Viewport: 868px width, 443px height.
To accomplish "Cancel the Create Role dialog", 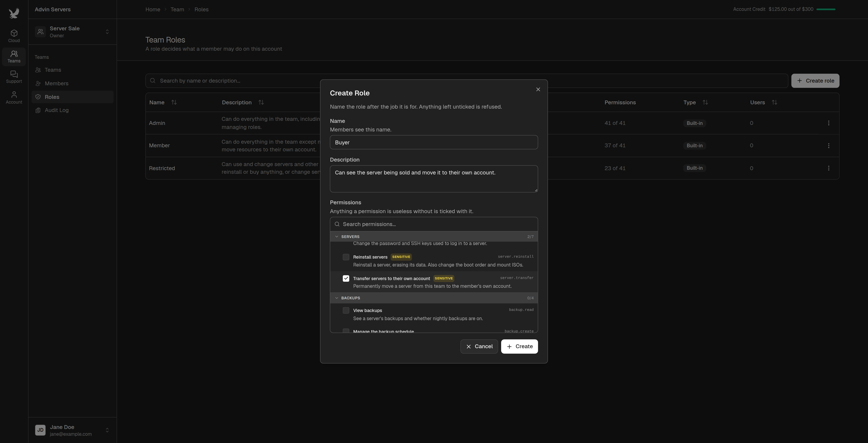I will click(x=479, y=347).
